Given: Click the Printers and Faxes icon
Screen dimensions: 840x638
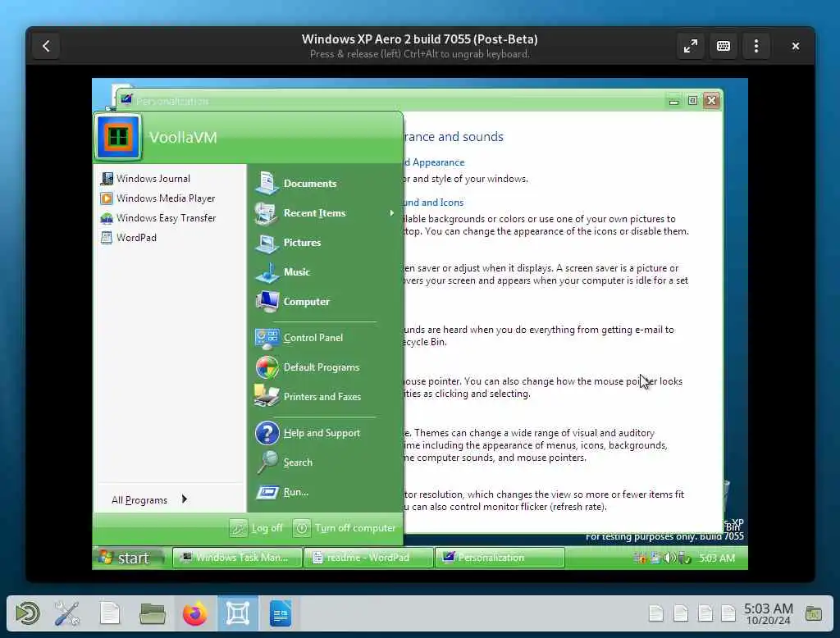Looking at the screenshot, I should 267,396.
